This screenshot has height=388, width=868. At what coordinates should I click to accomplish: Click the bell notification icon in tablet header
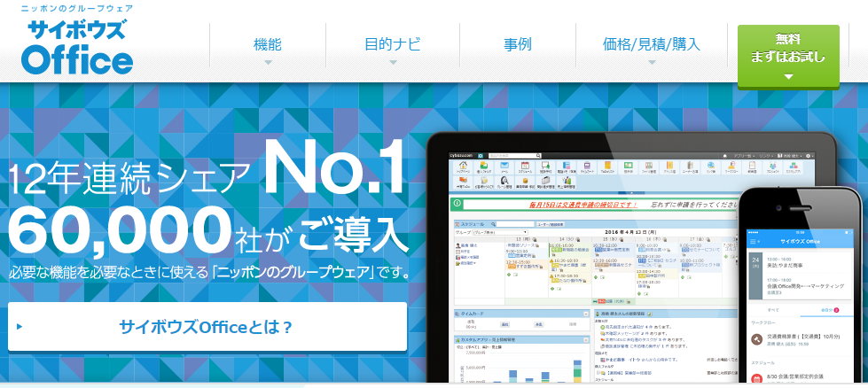pyautogui.click(x=724, y=157)
